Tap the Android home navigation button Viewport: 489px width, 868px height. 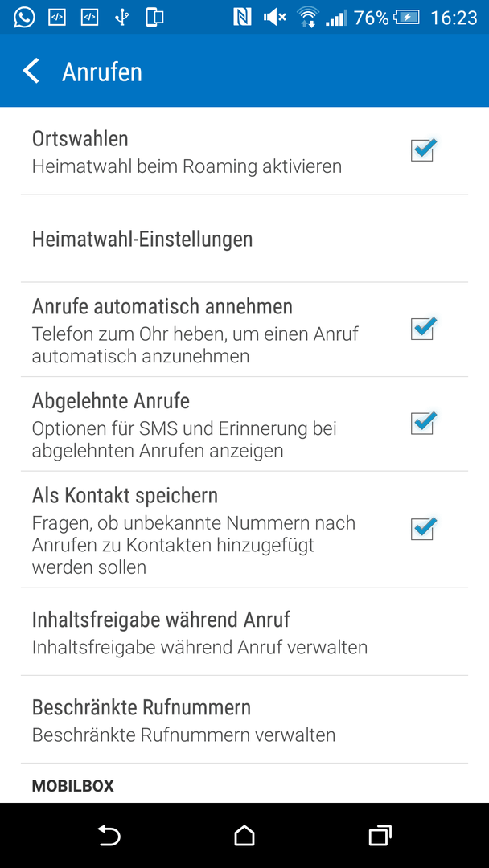[244, 835]
